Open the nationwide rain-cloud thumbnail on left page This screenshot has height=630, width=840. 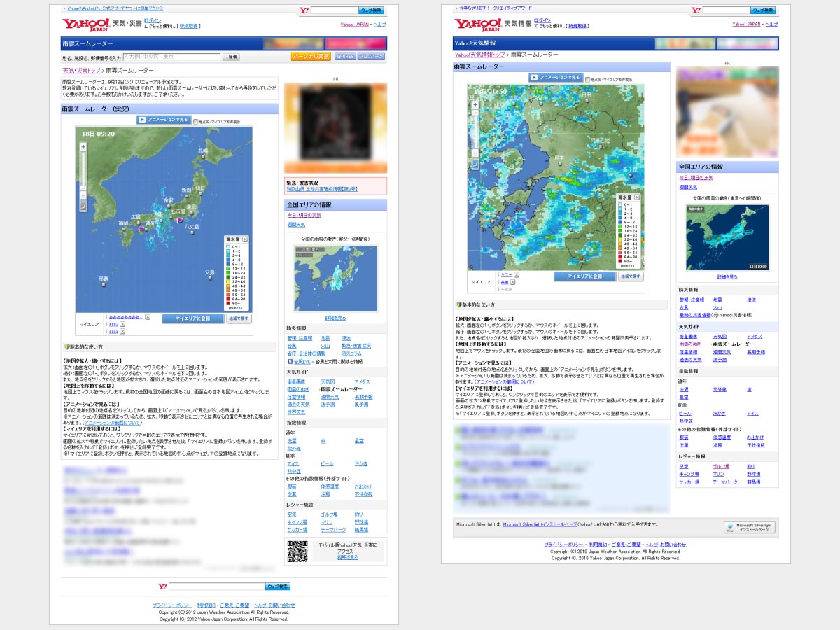pos(335,278)
